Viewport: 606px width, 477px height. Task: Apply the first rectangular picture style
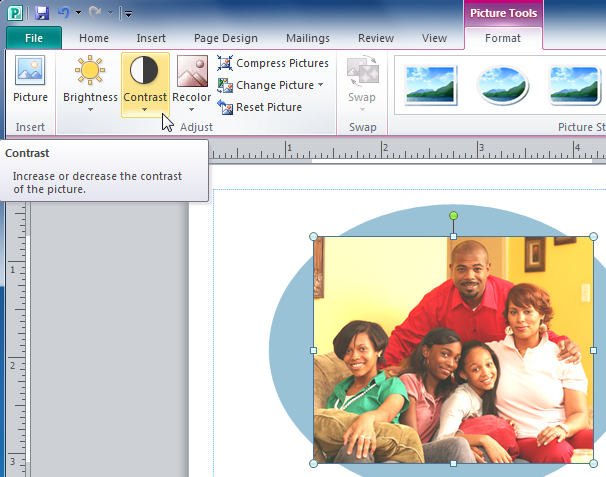[431, 85]
